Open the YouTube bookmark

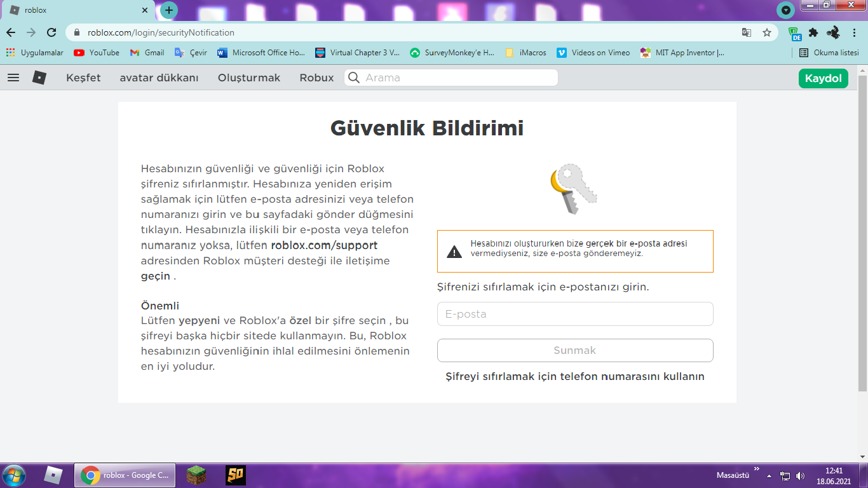click(x=97, y=53)
